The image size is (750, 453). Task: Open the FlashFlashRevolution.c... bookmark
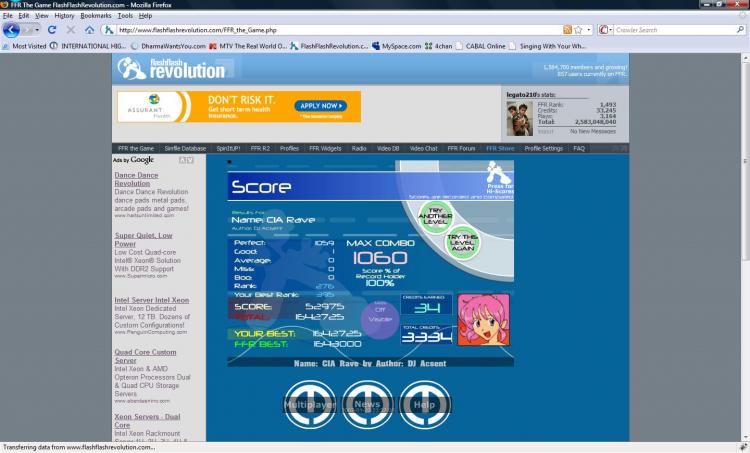(329, 46)
